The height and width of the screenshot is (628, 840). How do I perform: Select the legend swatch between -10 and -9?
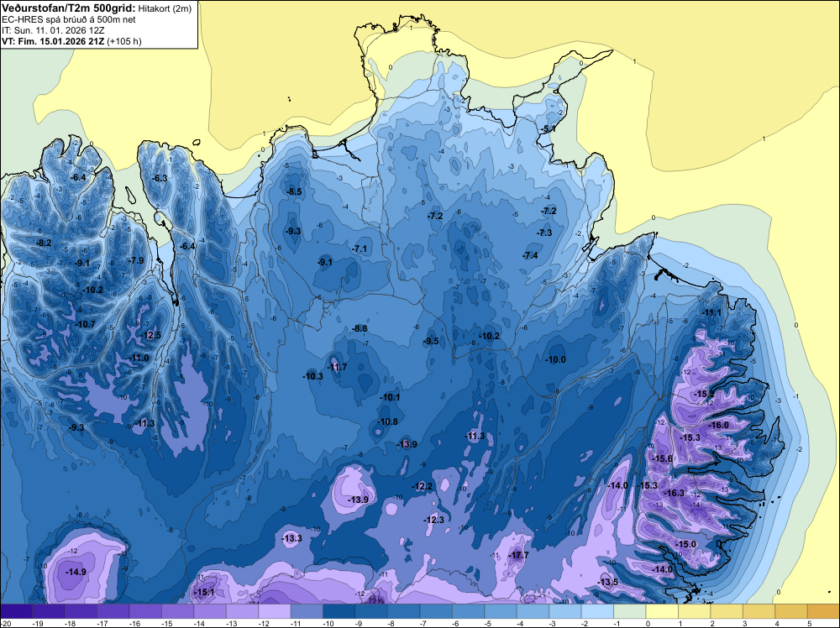point(339,611)
